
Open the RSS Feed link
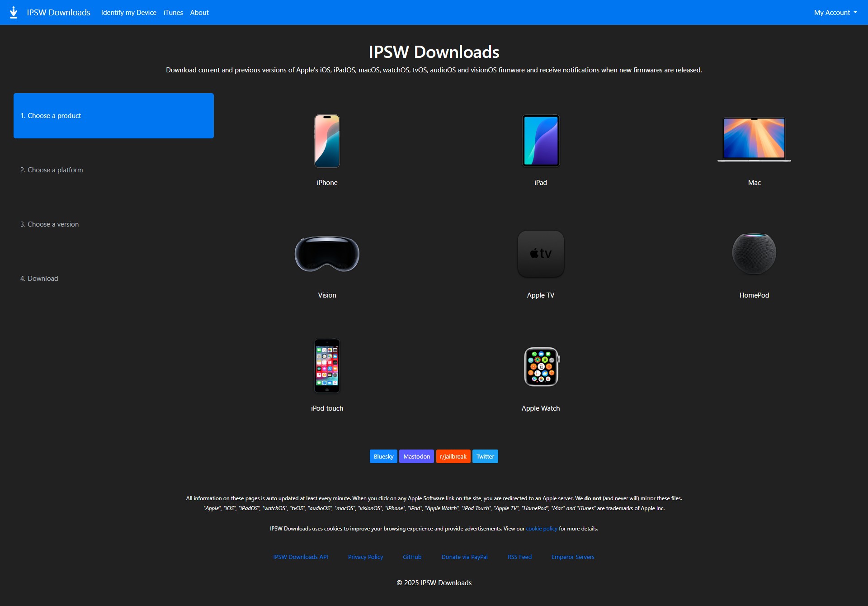(x=519, y=557)
